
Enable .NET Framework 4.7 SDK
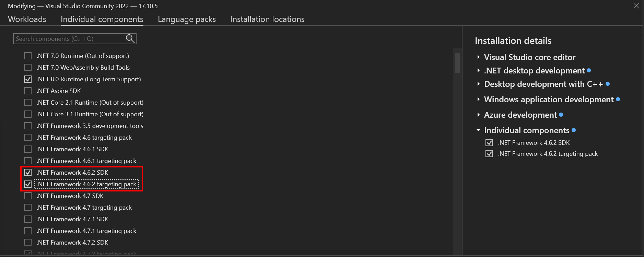point(28,196)
